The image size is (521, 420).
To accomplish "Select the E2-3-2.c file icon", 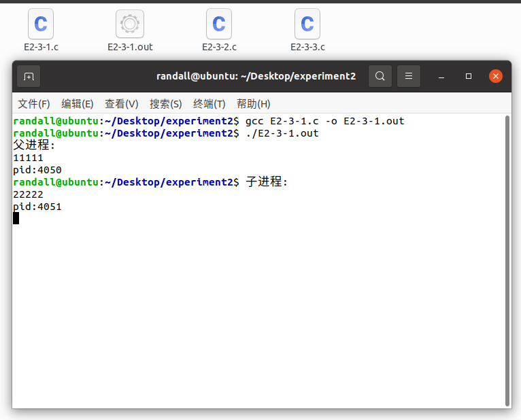I will tap(219, 24).
